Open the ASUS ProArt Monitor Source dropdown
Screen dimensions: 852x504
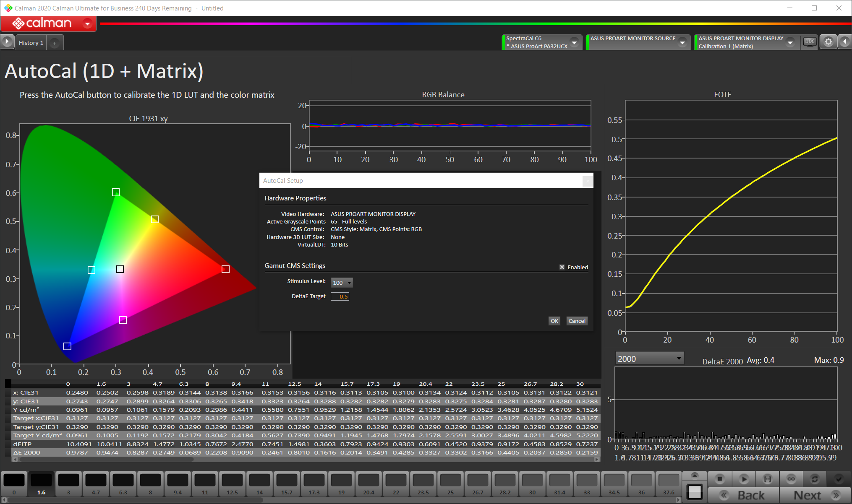pos(682,42)
